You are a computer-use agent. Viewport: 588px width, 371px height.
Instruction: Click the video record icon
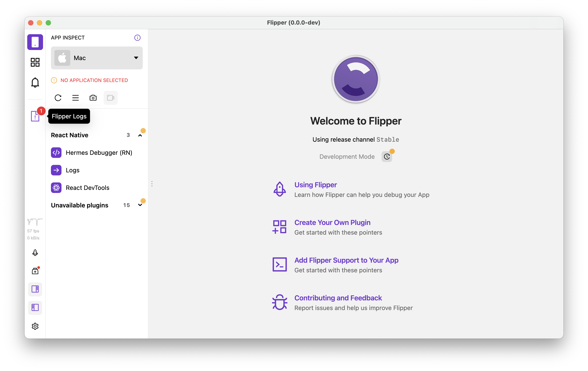[x=111, y=98]
